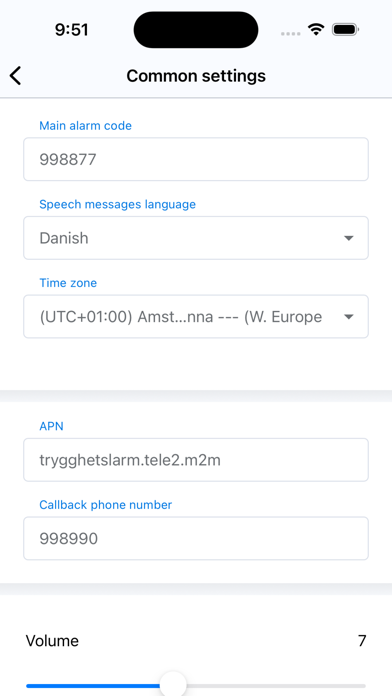392x696 pixels.
Task: Click the APN input field
Action: point(196,460)
